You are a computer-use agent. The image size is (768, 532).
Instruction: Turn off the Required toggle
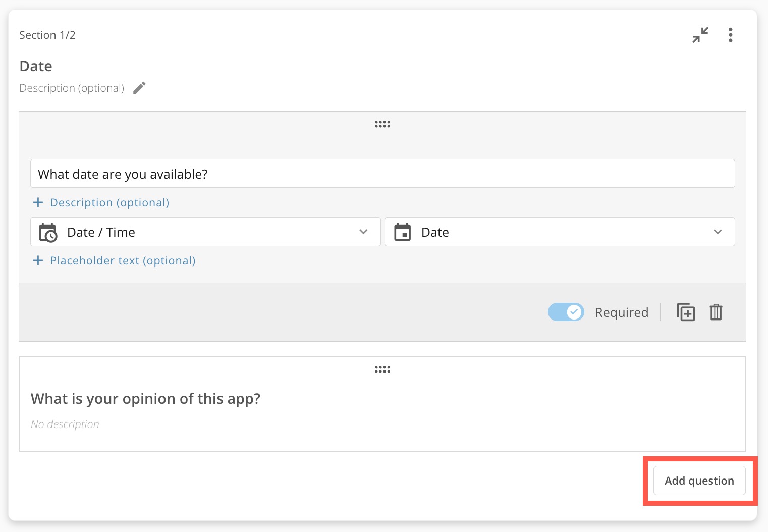point(566,312)
